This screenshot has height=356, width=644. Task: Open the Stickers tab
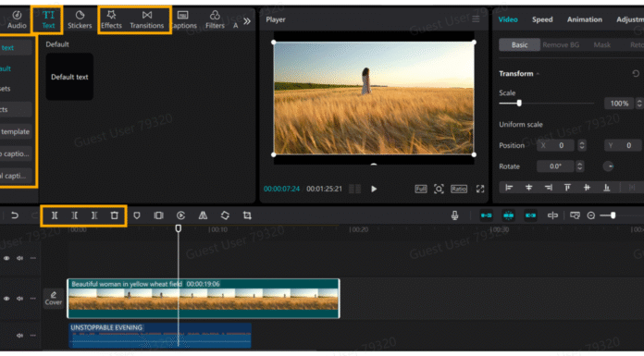tap(80, 20)
